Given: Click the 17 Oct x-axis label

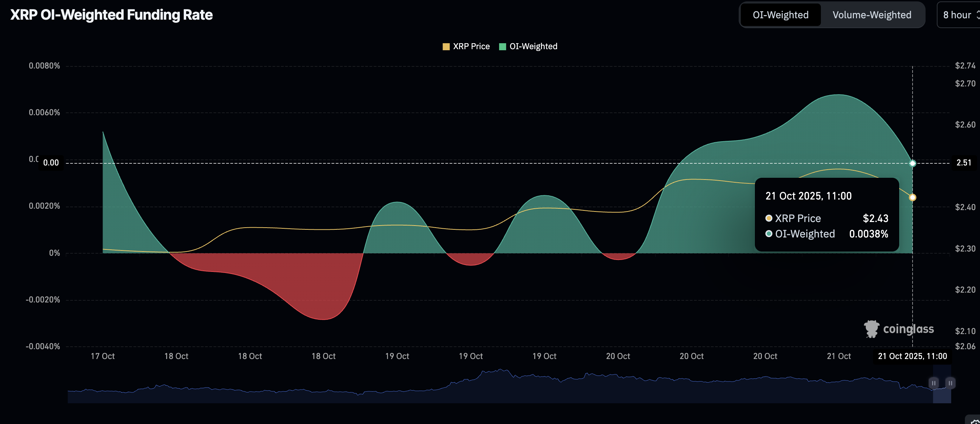Looking at the screenshot, I should [103, 356].
